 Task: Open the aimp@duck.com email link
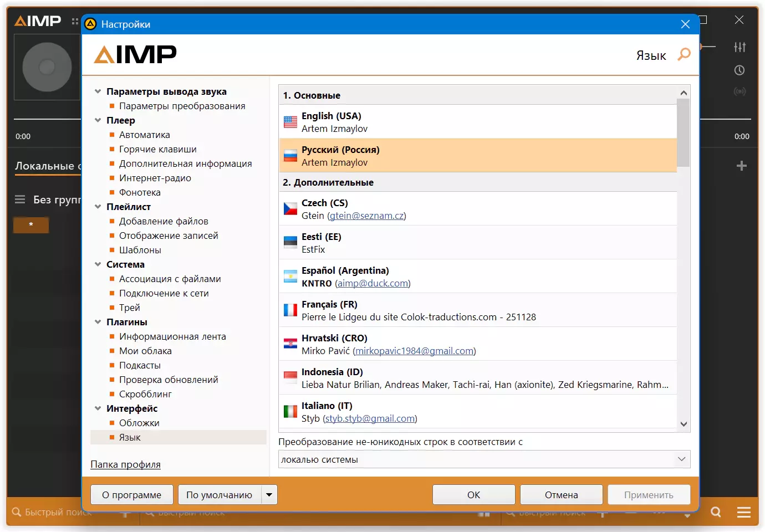coord(373,283)
